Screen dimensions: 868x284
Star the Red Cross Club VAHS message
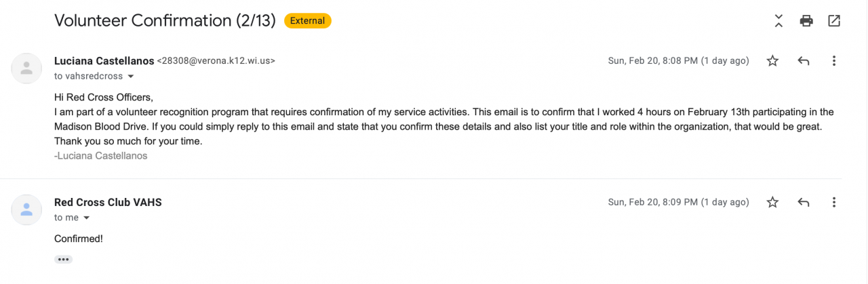point(772,202)
